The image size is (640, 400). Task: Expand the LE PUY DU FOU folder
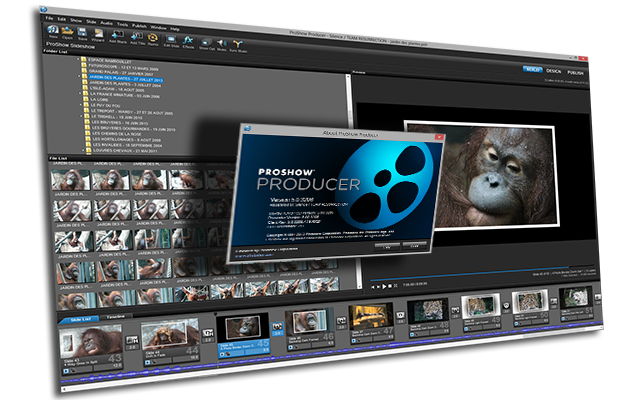click(81, 104)
